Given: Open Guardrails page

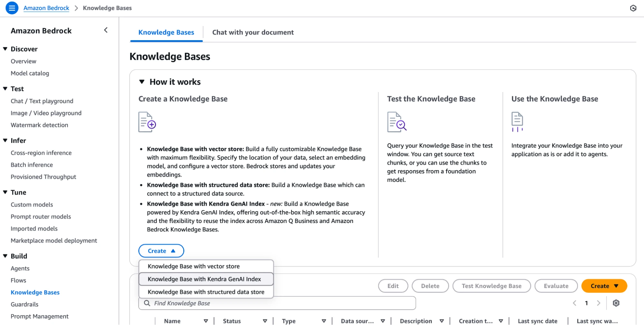Looking at the screenshot, I should [x=24, y=304].
